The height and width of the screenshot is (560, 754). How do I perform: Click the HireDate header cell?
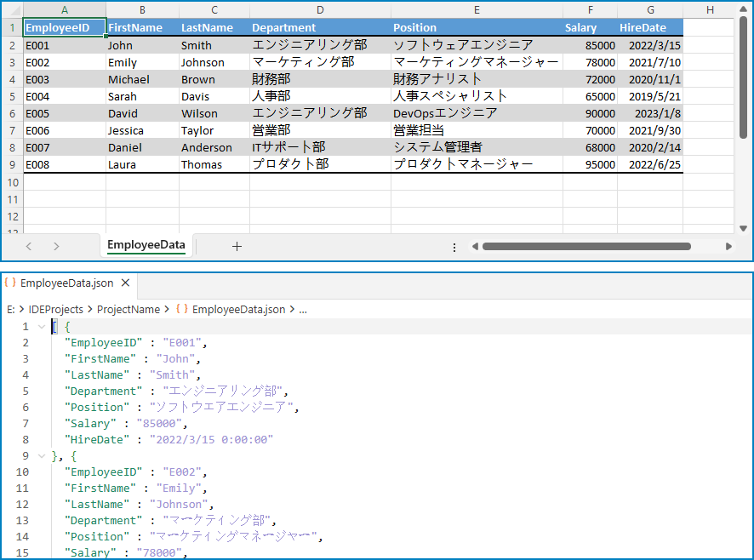point(650,27)
